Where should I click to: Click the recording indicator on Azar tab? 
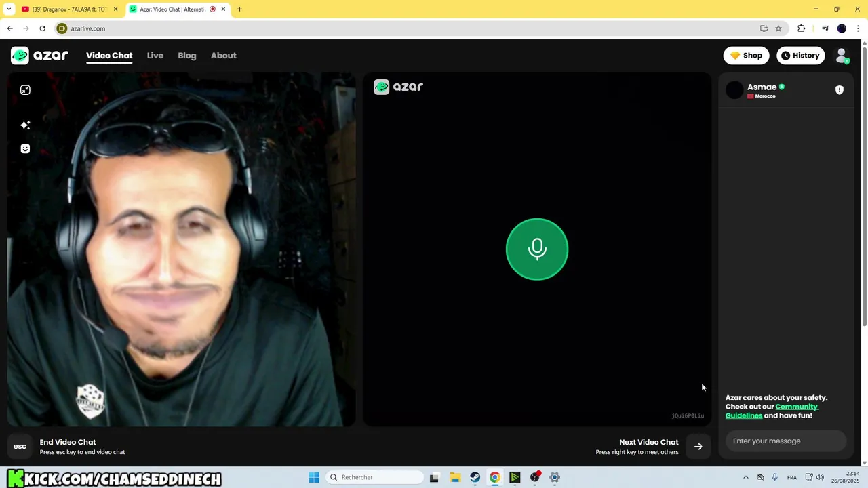tap(213, 9)
